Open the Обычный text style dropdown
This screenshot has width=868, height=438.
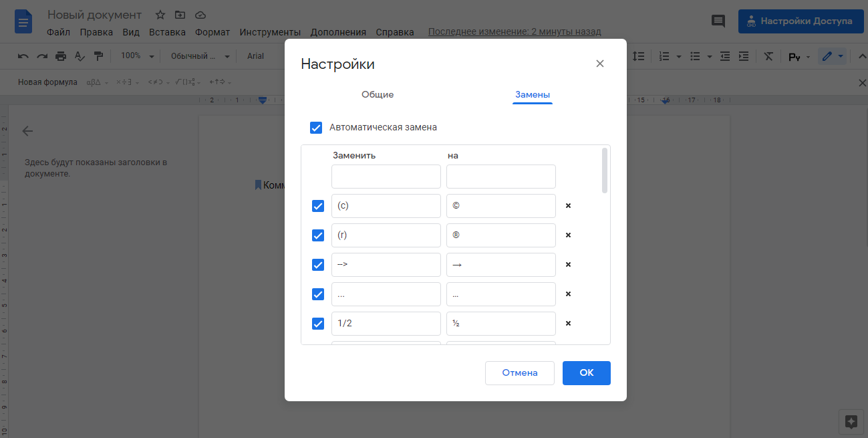coord(200,56)
